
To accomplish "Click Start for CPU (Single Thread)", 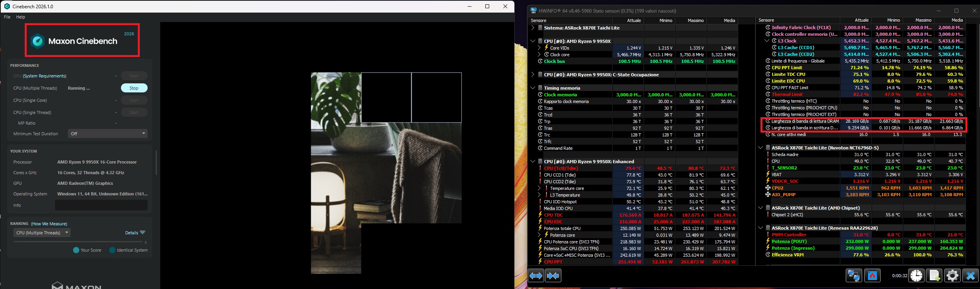I will click(x=134, y=112).
